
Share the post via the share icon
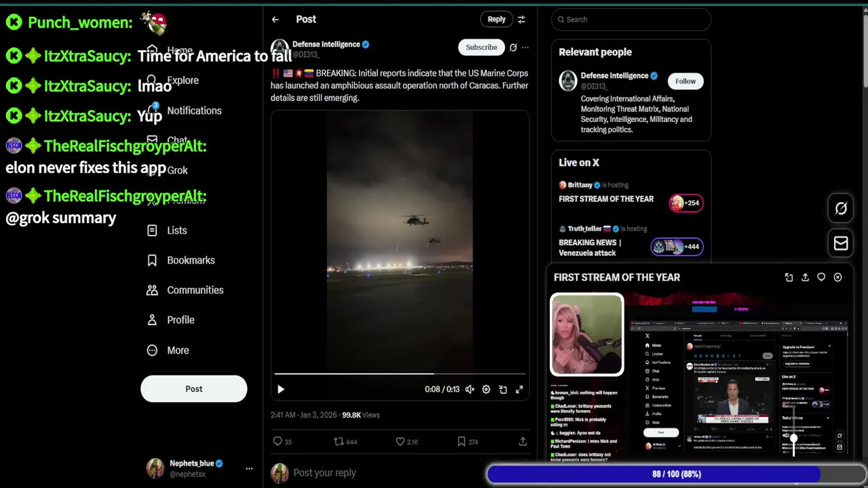coord(523,441)
